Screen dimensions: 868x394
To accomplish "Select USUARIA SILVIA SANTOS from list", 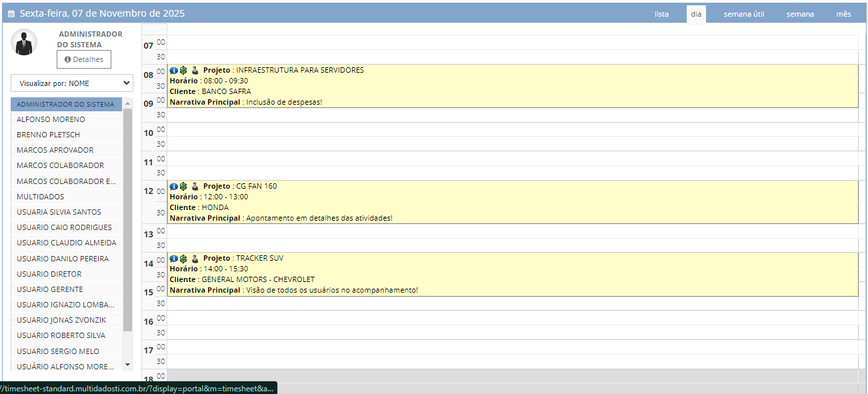I will pyautogui.click(x=59, y=212).
